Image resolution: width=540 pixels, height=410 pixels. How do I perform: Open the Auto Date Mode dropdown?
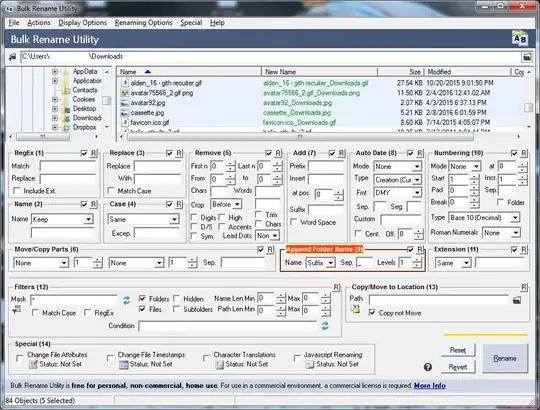coord(397,167)
